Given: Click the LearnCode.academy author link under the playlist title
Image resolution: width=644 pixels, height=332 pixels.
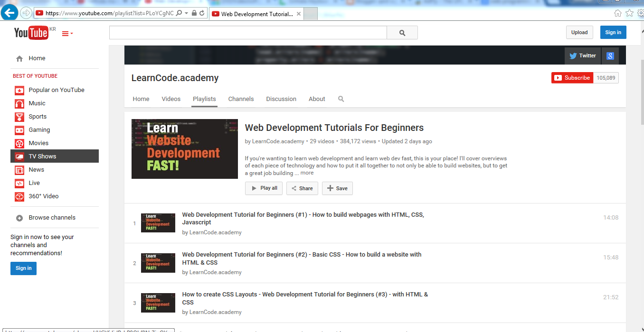Looking at the screenshot, I should [278, 141].
